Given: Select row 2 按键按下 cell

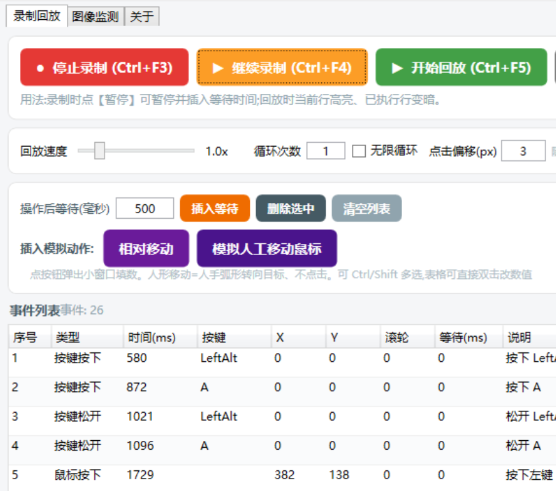Looking at the screenshot, I should coord(78,387).
